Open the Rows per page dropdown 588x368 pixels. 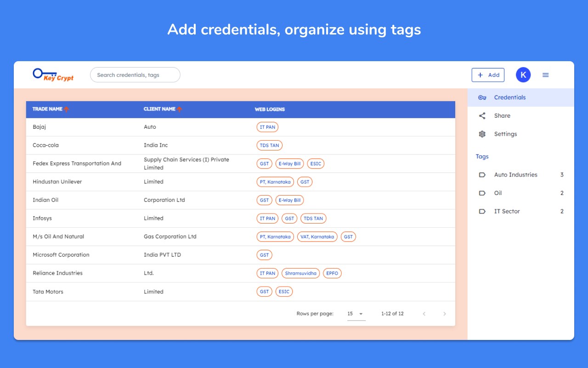point(356,314)
